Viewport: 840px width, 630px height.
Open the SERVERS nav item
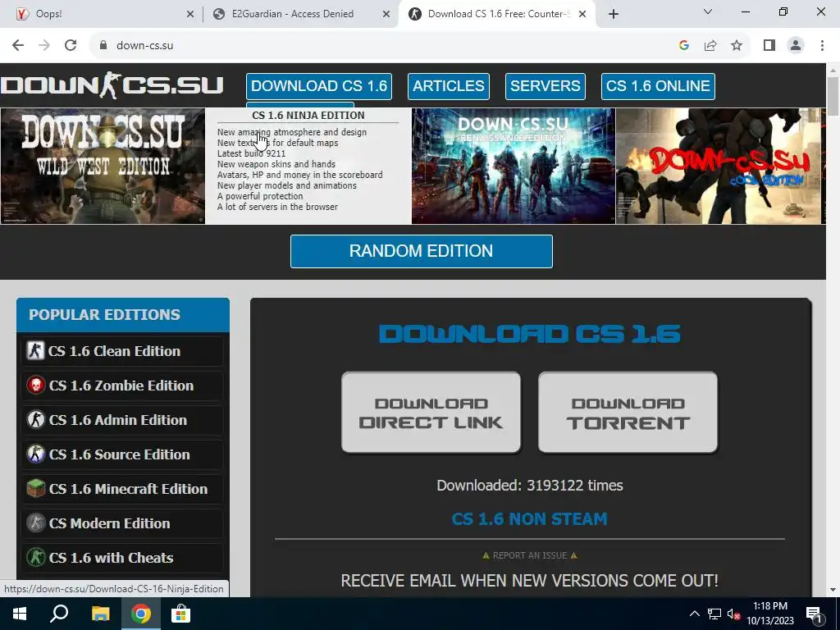545,86
